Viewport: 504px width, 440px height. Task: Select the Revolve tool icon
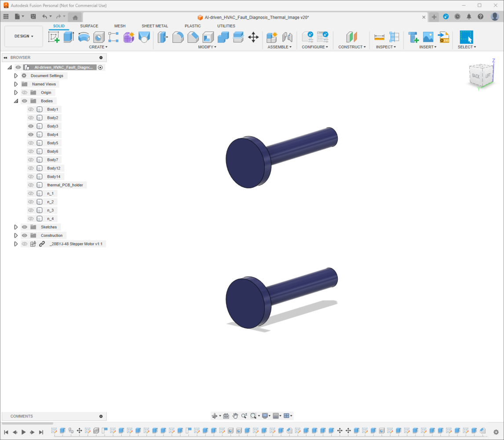pyautogui.click(x=84, y=37)
